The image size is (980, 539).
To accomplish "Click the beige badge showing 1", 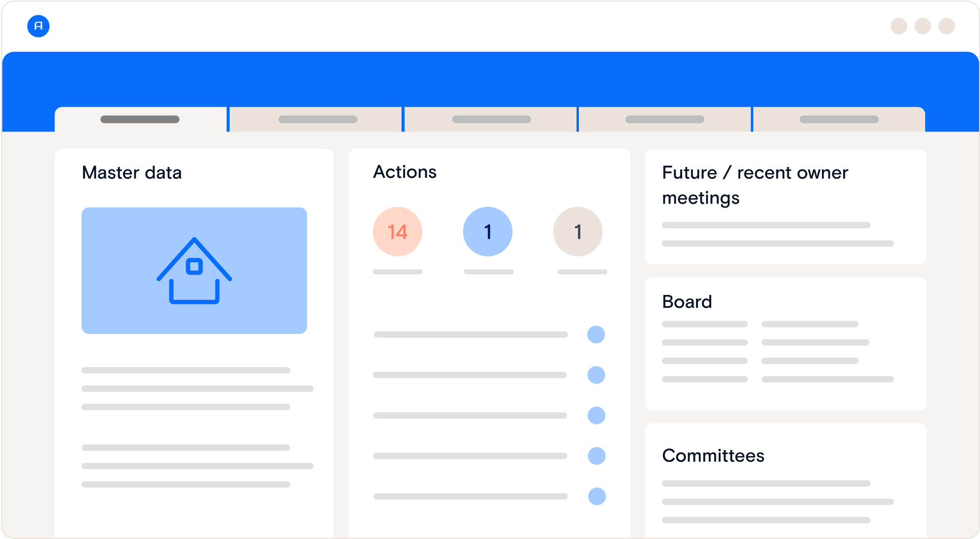I will point(577,232).
